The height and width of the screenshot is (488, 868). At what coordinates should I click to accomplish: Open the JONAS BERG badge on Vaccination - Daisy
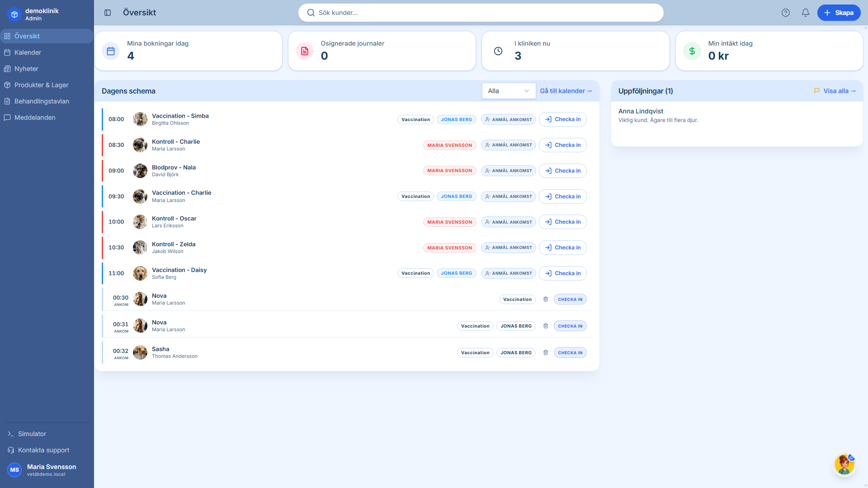coord(456,273)
